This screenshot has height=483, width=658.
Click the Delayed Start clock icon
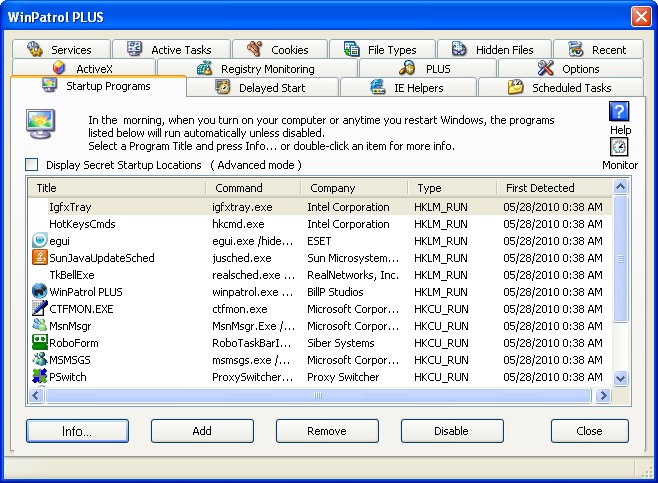223,87
